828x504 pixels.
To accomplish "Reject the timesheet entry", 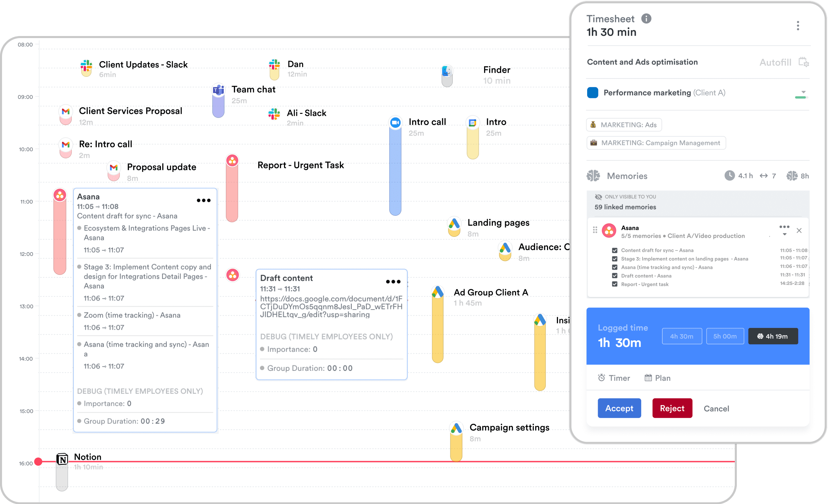I will 672,408.
